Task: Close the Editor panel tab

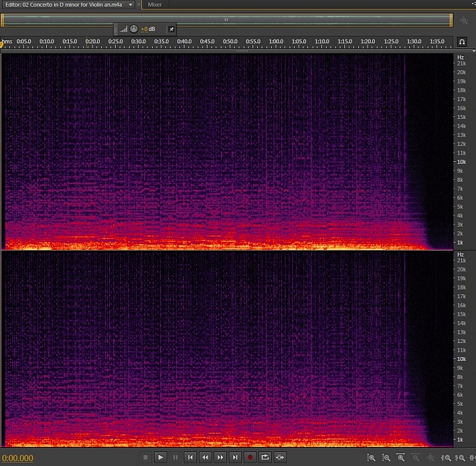Action: pos(139,4)
